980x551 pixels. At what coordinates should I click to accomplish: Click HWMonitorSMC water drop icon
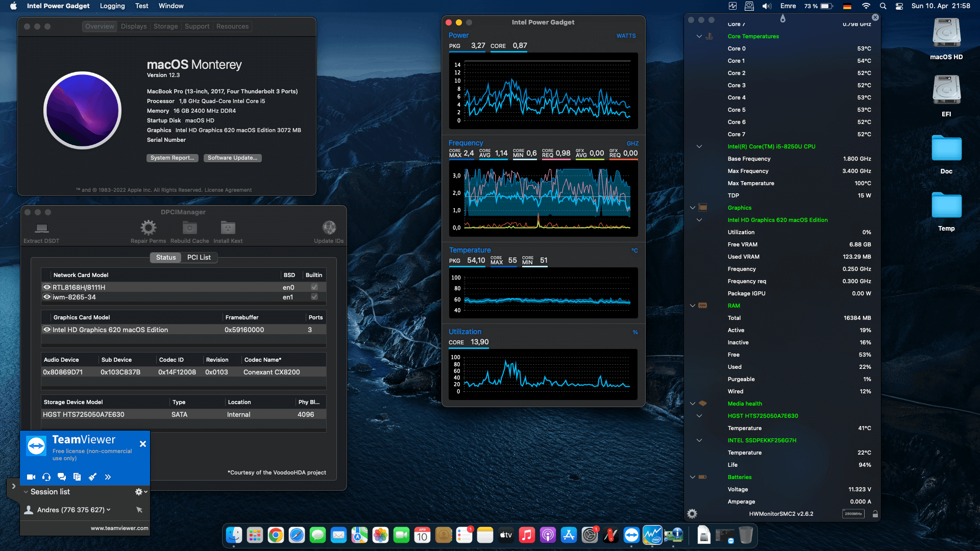tap(783, 18)
